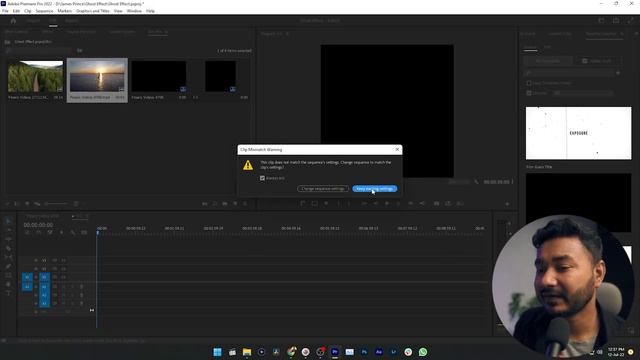Open Timeline Display Settings wrench

pos(73,232)
